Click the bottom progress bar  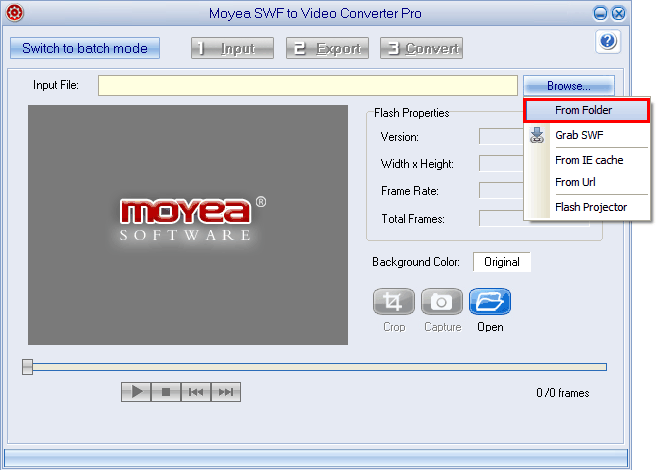[x=316, y=457]
